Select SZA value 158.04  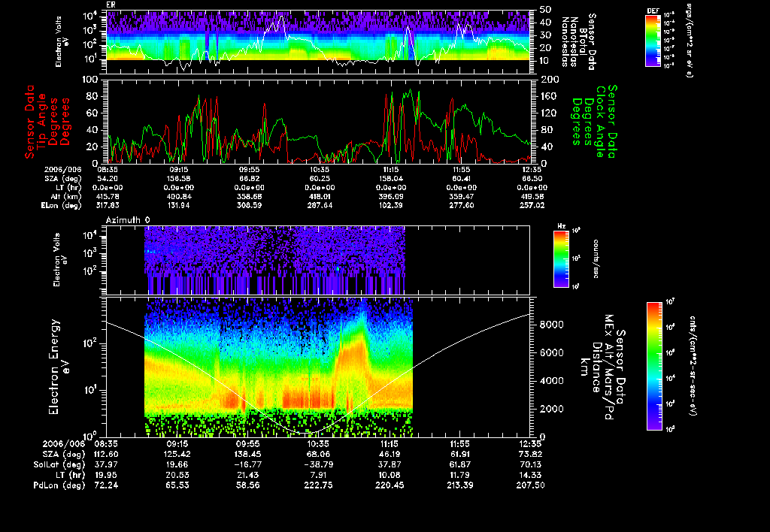pos(390,179)
